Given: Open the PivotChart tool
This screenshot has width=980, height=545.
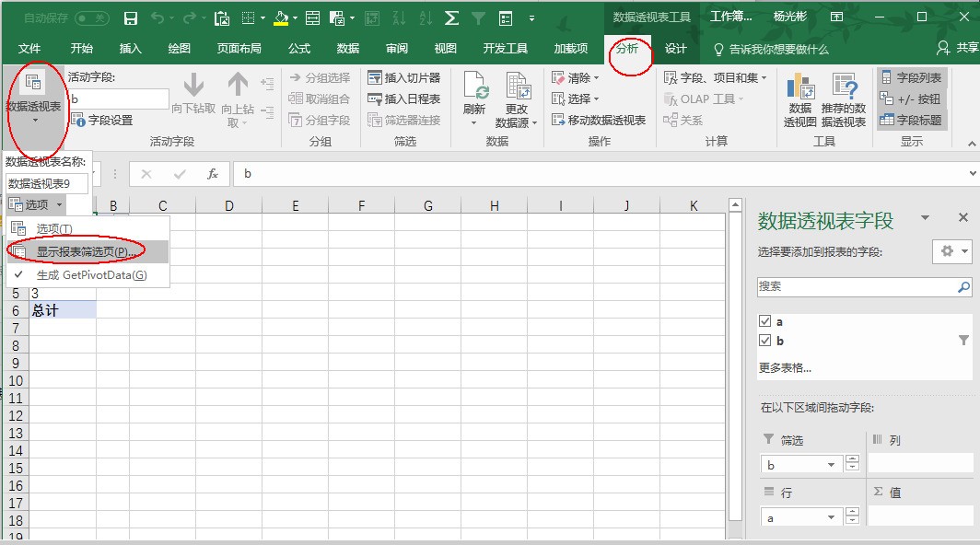Looking at the screenshot, I should click(x=800, y=100).
